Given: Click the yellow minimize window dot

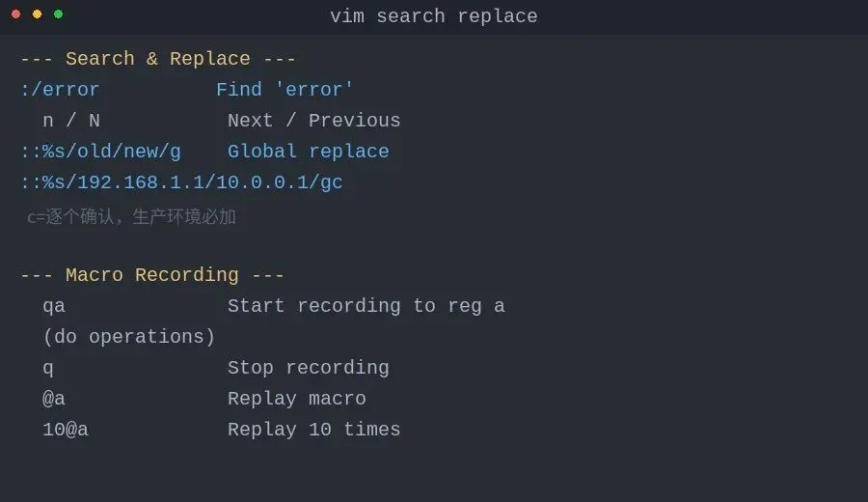Looking at the screenshot, I should coord(37,14).
